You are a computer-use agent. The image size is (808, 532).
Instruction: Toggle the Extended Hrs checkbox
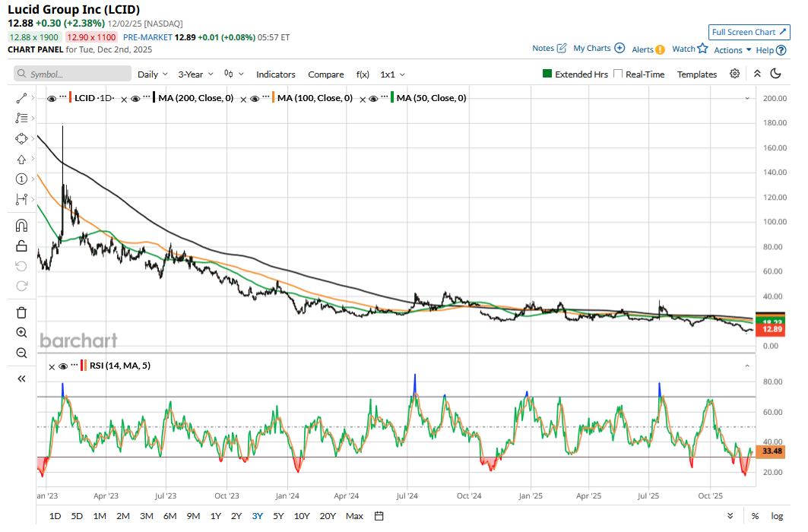547,74
